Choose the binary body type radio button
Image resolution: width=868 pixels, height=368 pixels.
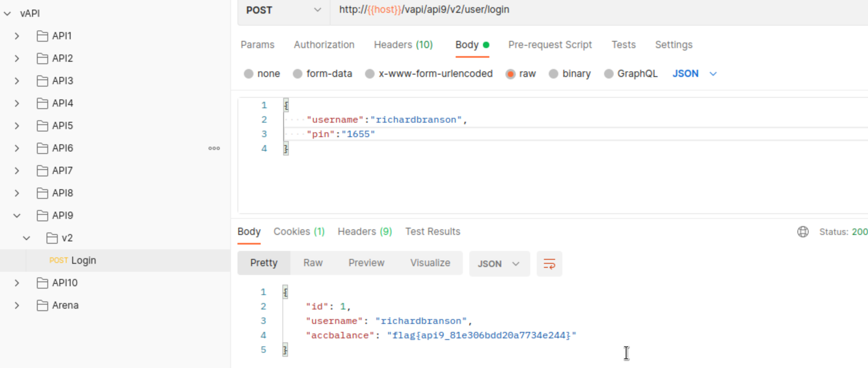pos(554,74)
